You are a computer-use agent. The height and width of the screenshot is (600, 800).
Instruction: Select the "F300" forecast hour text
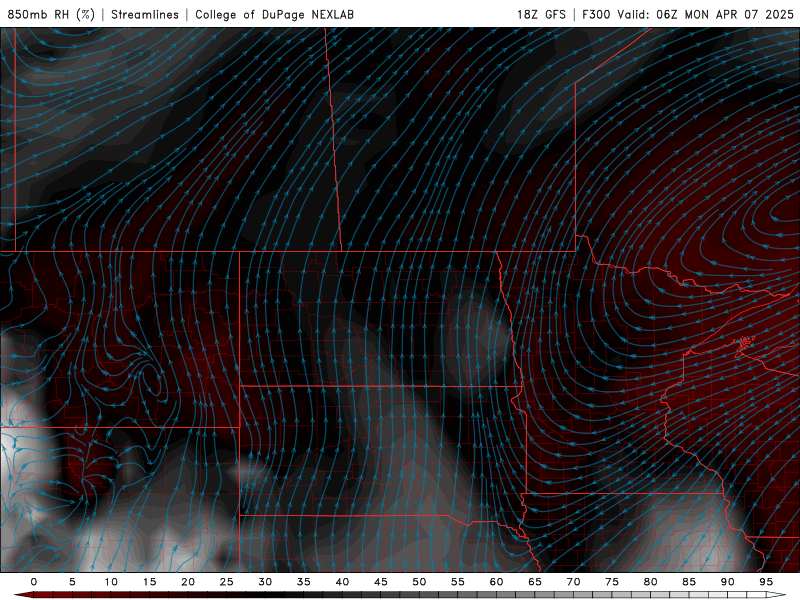point(596,14)
